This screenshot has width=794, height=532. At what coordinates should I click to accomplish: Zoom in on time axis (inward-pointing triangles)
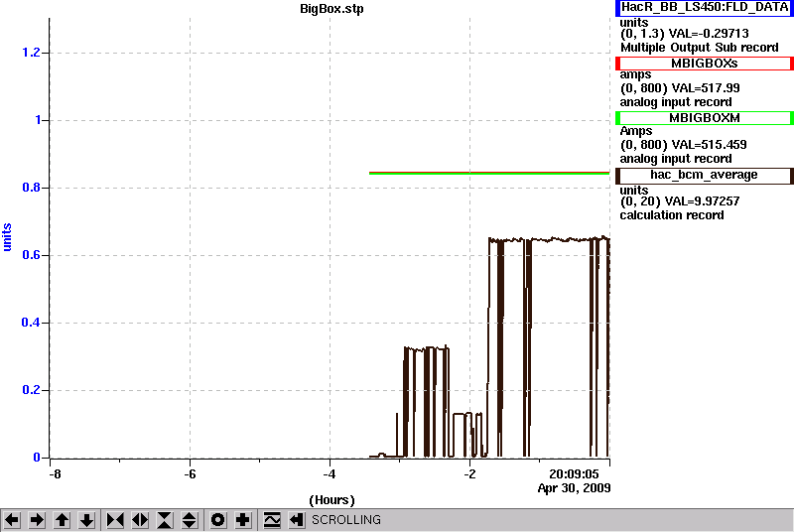(115, 520)
